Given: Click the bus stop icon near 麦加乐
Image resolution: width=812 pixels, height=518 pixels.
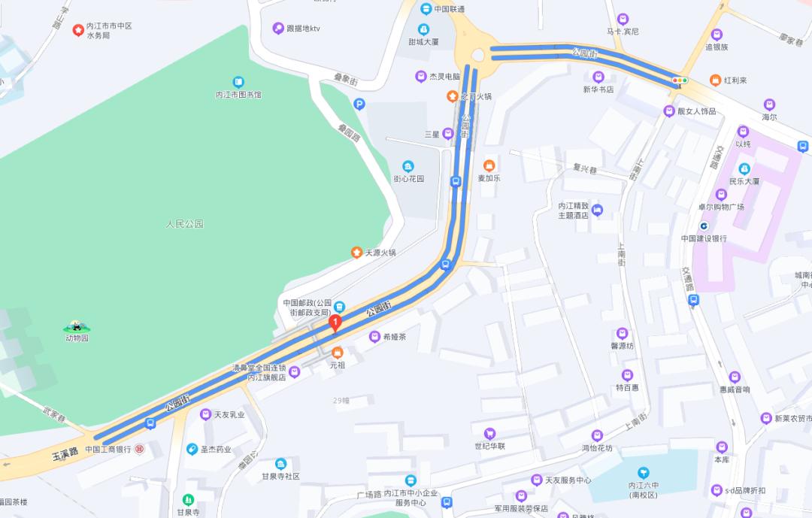Looking at the screenshot, I should pyautogui.click(x=456, y=182).
